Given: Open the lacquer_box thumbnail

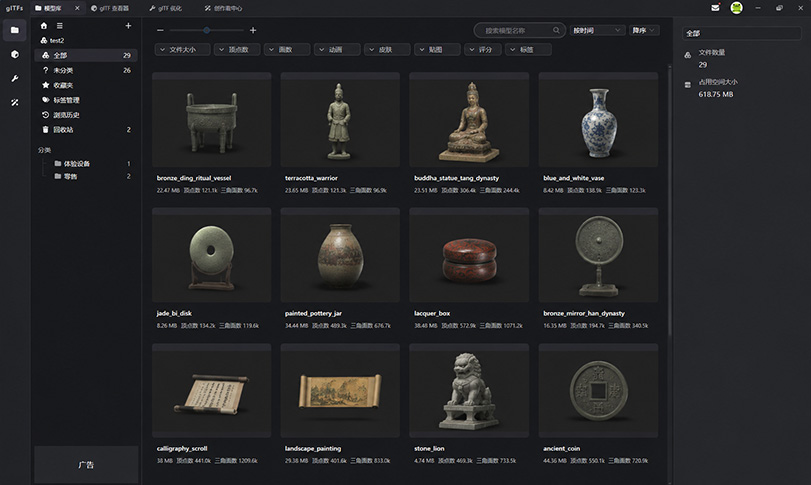Looking at the screenshot, I should pos(469,255).
